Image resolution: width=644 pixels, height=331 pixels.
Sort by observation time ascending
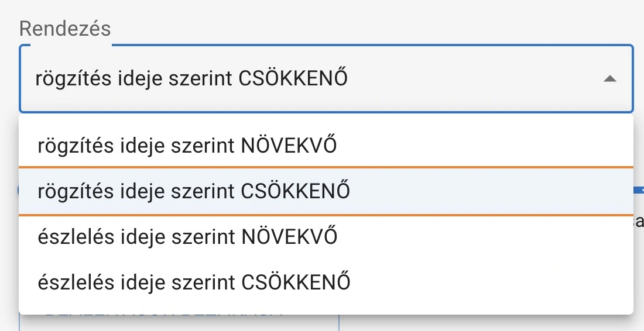(x=187, y=237)
